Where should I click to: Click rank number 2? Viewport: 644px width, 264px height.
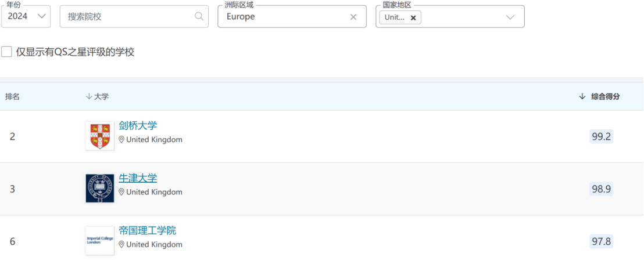point(12,136)
